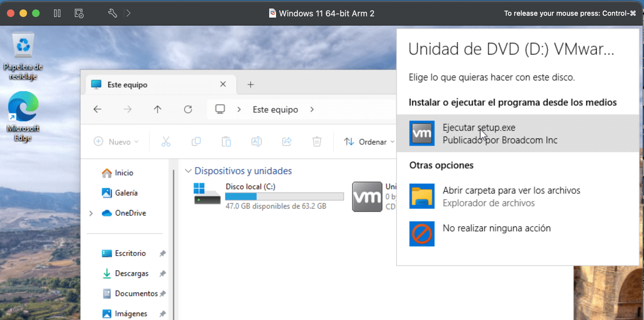This screenshot has height=320, width=644.
Task: Unpin Documentos from the sidebar
Action: (163, 293)
